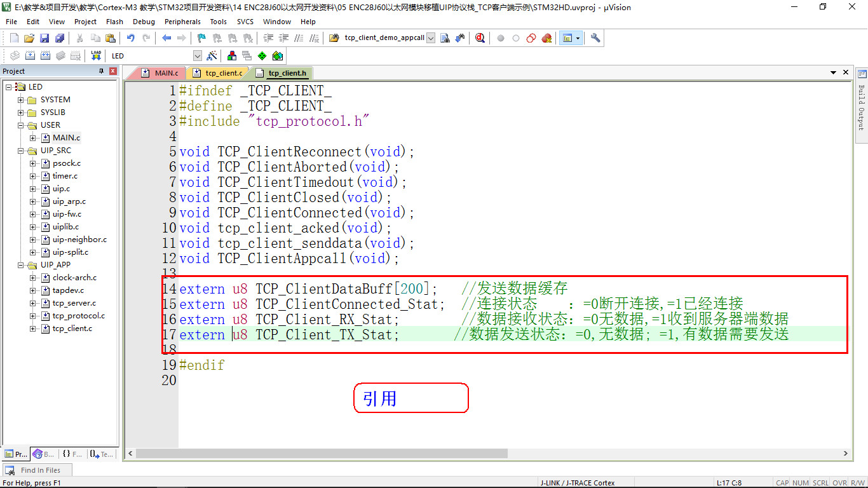Open the search dropdown tcp_client_demo_appcall
The height and width of the screenshot is (488, 868).
pos(431,38)
